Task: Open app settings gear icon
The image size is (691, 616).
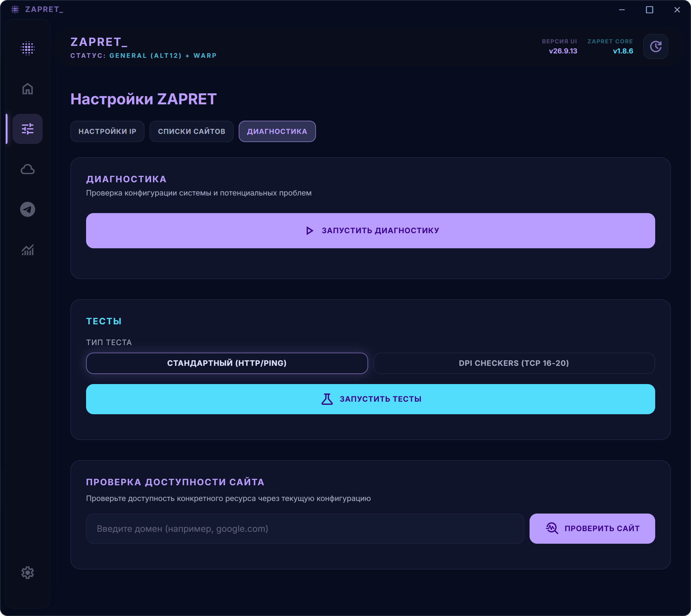Action: coord(27,573)
